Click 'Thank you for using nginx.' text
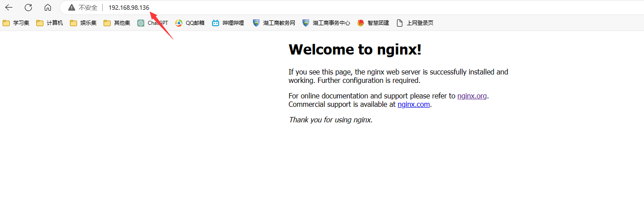This screenshot has height=219, width=644. [x=331, y=120]
